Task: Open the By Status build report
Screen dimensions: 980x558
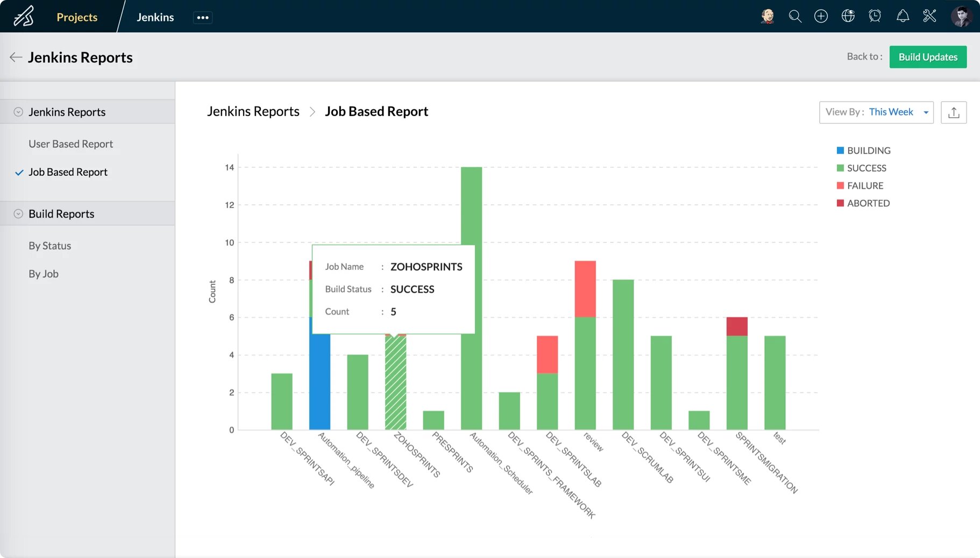Action: click(49, 246)
